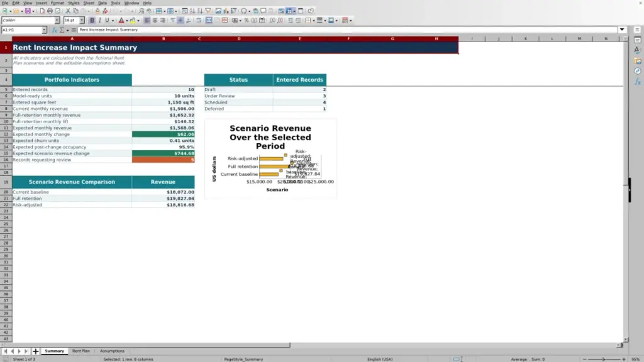Click the Center Horizontally alignment icon

tap(155, 21)
